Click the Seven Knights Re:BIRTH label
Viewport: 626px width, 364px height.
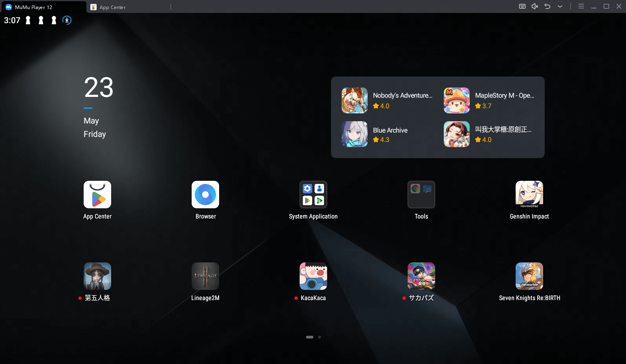coord(529,298)
